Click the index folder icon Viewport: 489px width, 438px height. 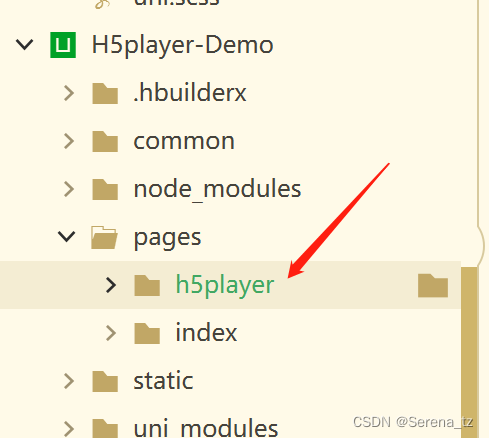click(x=147, y=333)
